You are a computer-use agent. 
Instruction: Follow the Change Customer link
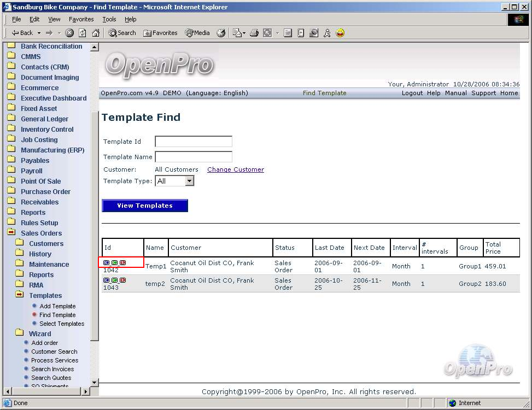pos(236,169)
